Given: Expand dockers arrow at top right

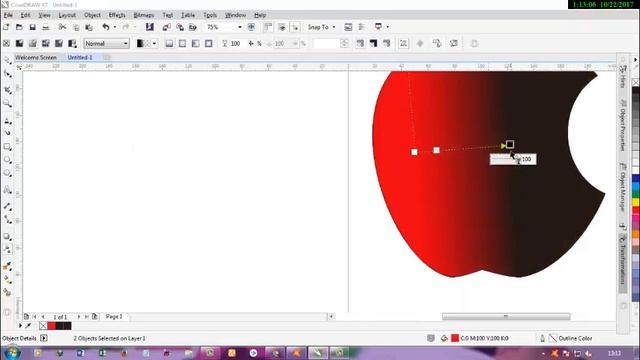Looking at the screenshot, I should click(635, 60).
